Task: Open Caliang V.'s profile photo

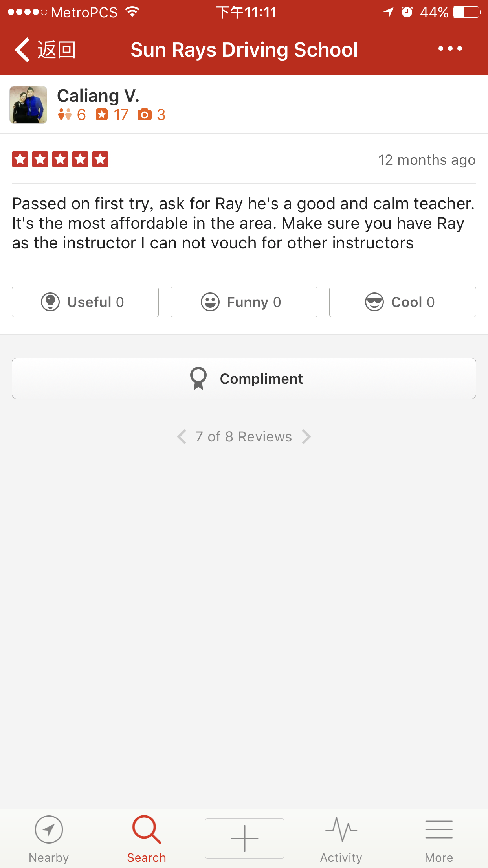Action: coord(28,105)
